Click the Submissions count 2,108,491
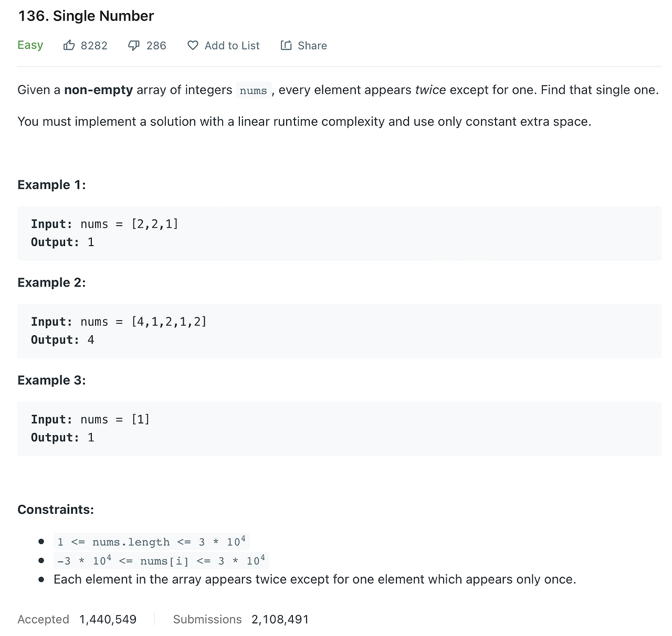672x636 pixels. coord(280,619)
